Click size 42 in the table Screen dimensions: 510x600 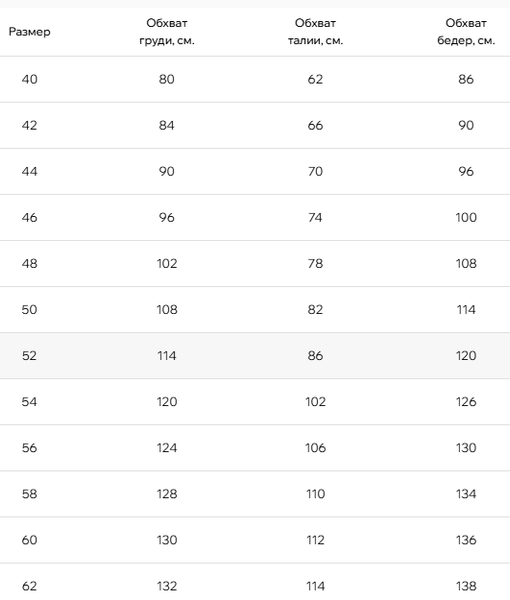click(x=29, y=126)
